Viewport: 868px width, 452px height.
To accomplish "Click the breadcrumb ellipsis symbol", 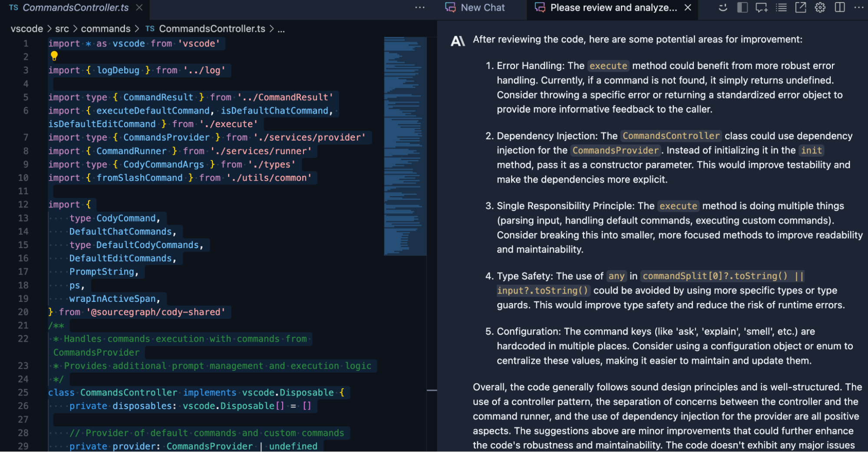I will [x=281, y=29].
